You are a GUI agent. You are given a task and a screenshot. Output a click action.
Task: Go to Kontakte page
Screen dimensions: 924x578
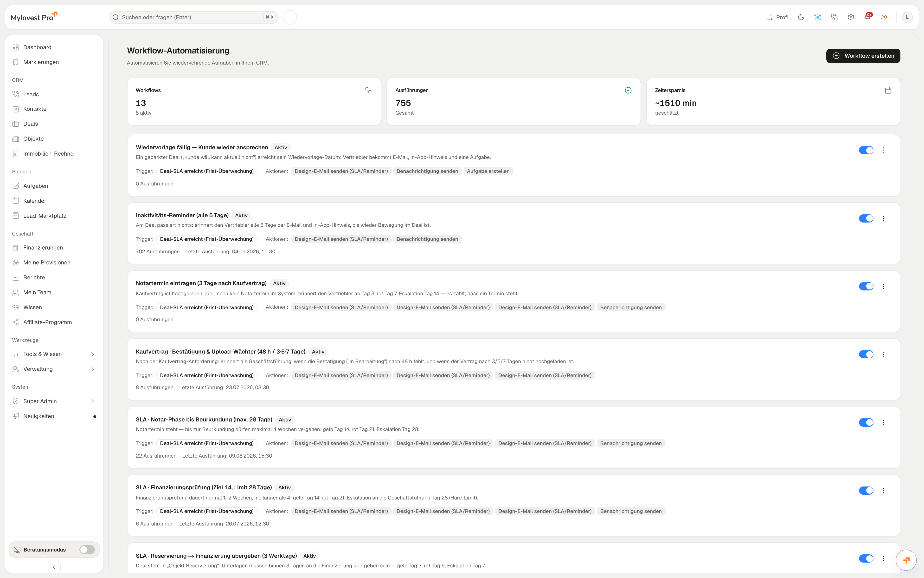(54, 109)
